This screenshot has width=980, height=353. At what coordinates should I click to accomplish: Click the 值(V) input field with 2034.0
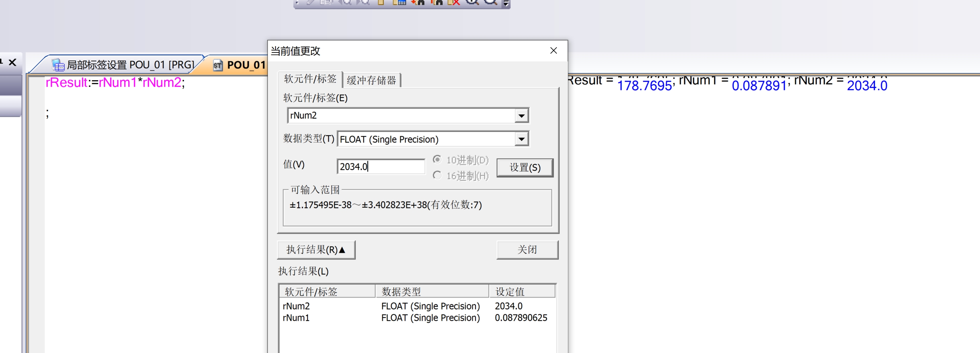(381, 167)
